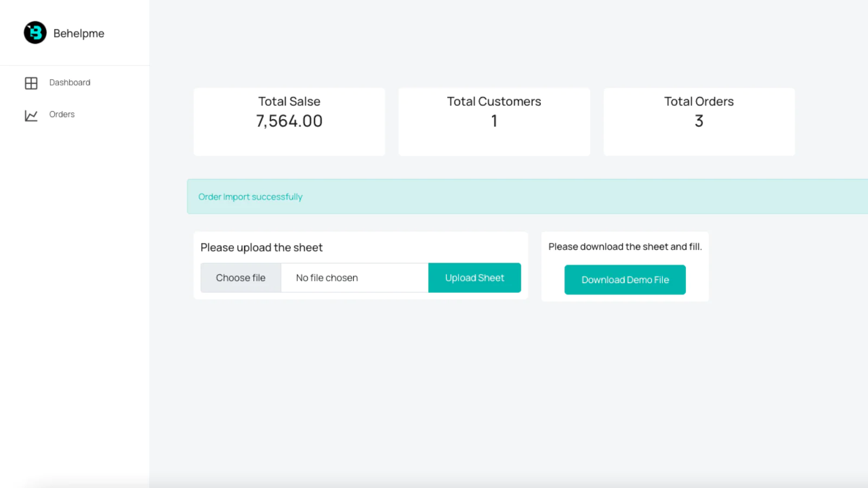Click the Orders chart icon
The width and height of the screenshot is (868, 488).
point(31,115)
